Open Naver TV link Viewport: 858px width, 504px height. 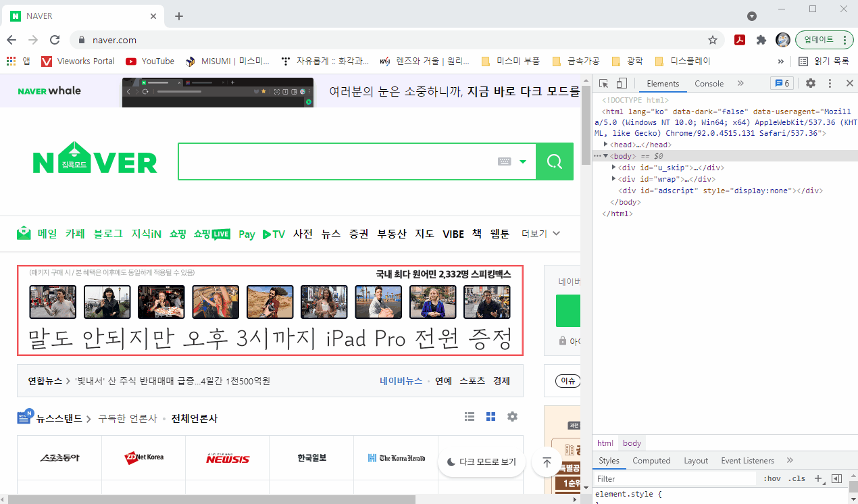point(274,234)
